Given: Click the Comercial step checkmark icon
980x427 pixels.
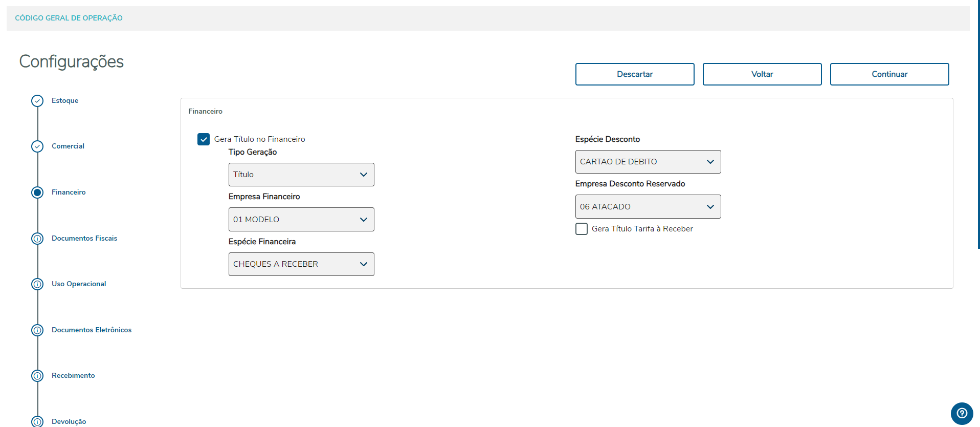Looking at the screenshot, I should (37, 146).
